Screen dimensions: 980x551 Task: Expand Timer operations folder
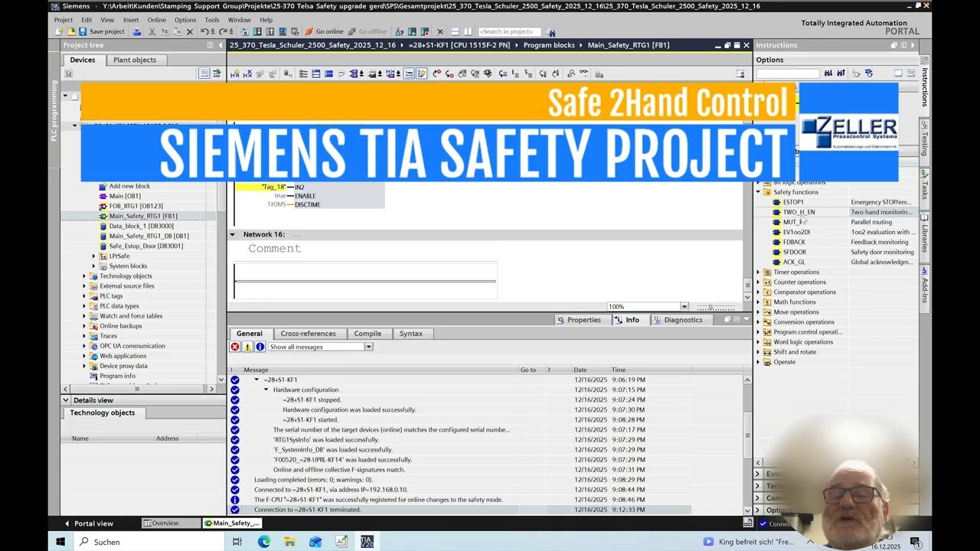coord(759,272)
